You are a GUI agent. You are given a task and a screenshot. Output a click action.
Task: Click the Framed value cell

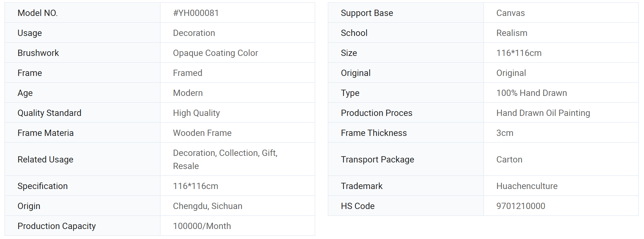click(x=187, y=73)
